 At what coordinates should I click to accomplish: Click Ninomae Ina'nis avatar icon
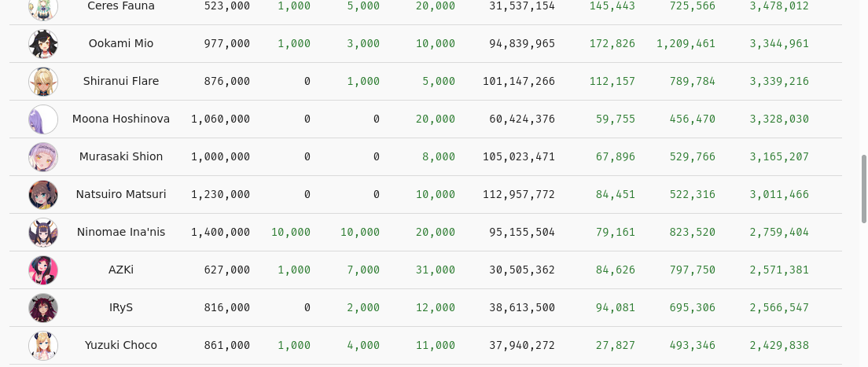coord(43,233)
